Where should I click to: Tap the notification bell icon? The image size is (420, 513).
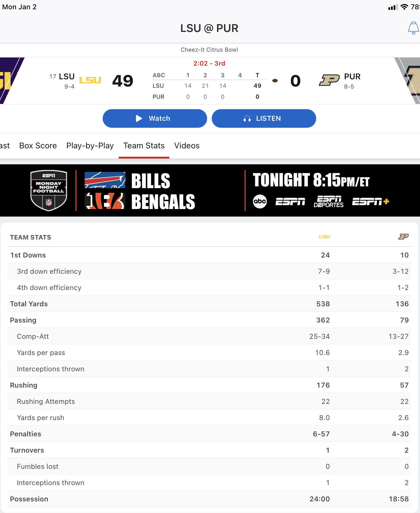(413, 28)
